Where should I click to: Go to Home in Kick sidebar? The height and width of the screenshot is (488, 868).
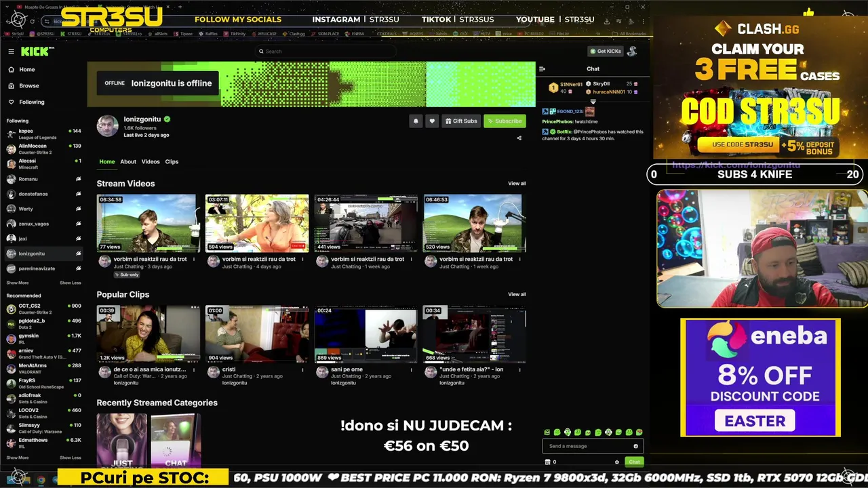click(21, 69)
